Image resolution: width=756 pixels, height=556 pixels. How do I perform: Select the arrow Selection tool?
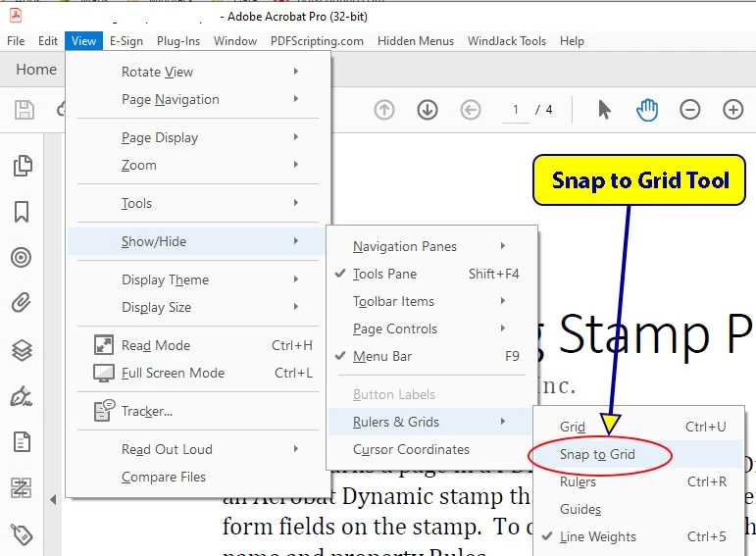point(604,110)
